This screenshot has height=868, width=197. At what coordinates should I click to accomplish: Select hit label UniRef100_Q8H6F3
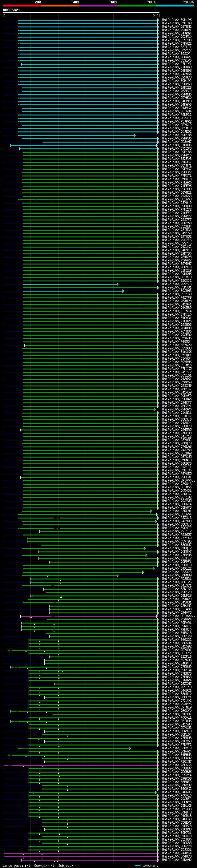(177, 507)
